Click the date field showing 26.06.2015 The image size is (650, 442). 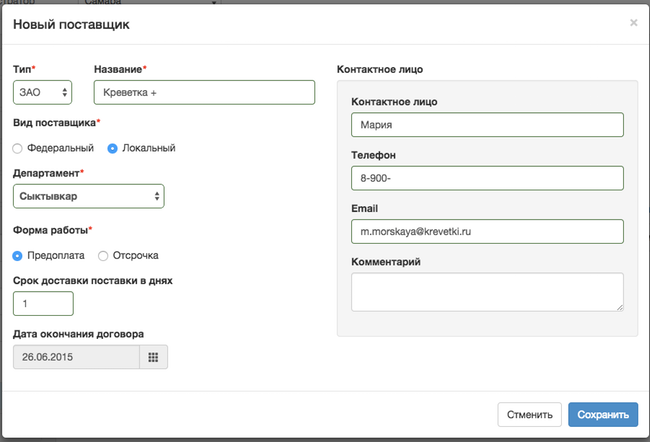pyautogui.click(x=76, y=357)
